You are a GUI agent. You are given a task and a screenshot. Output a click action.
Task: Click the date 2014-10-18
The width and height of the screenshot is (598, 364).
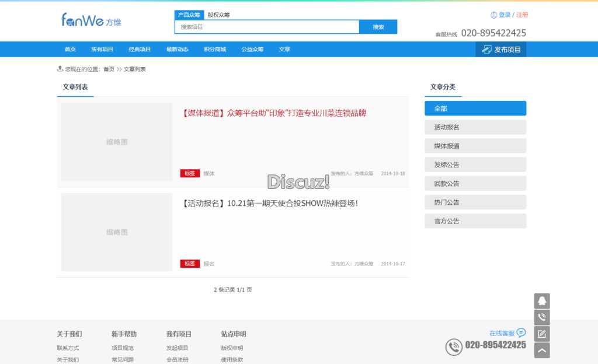coord(393,174)
